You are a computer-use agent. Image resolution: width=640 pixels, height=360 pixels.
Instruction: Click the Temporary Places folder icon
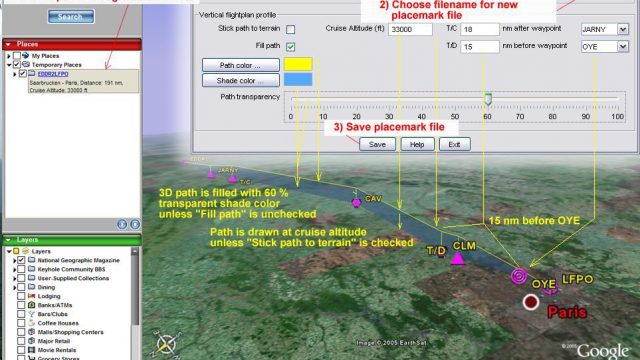pos(26,64)
